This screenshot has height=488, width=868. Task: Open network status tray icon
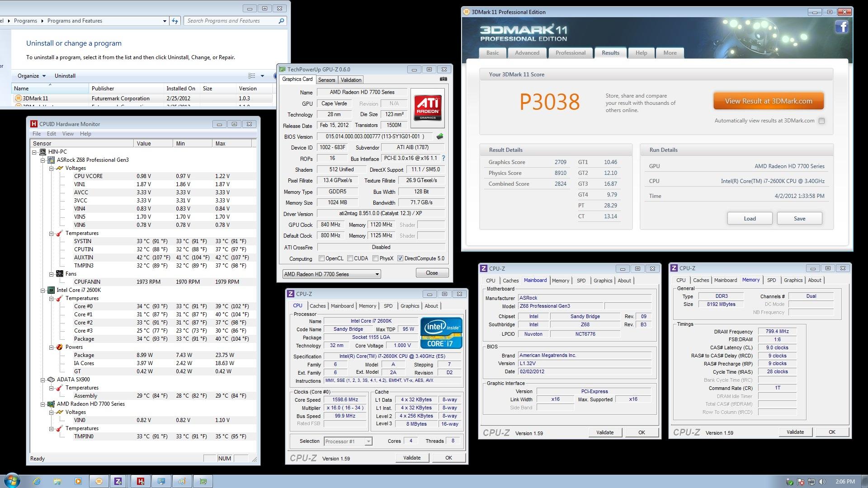tap(811, 482)
